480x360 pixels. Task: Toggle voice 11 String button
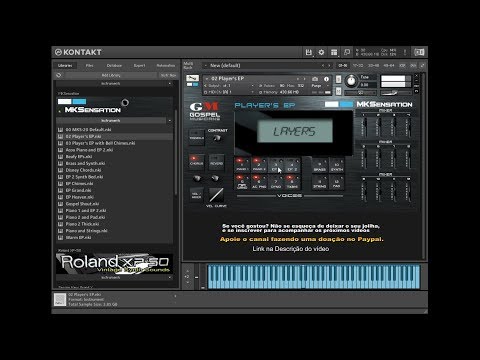click(319, 183)
